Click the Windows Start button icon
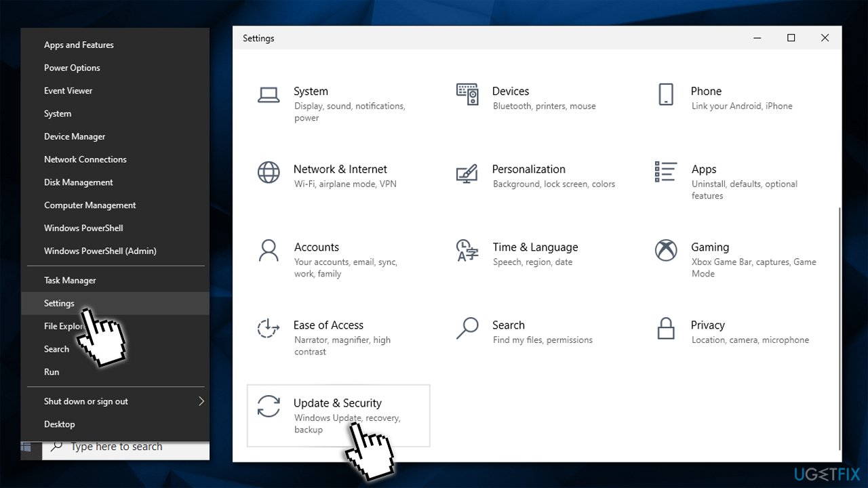 pyautogui.click(x=26, y=447)
